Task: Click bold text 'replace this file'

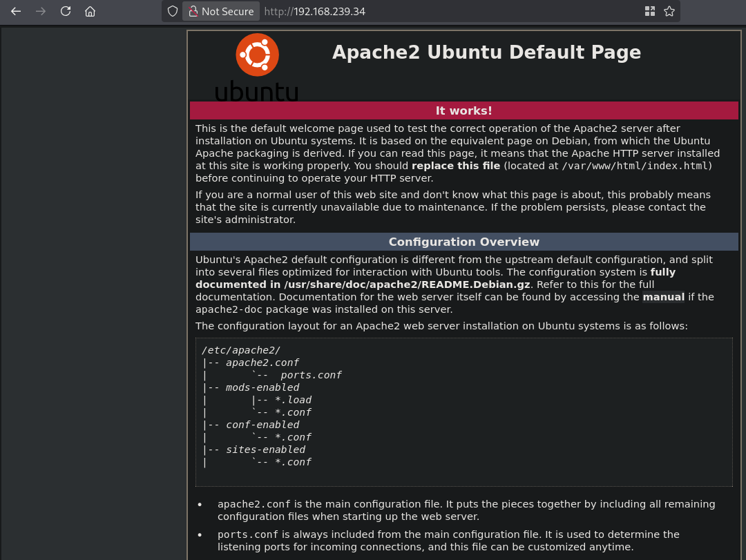Action: click(456, 166)
